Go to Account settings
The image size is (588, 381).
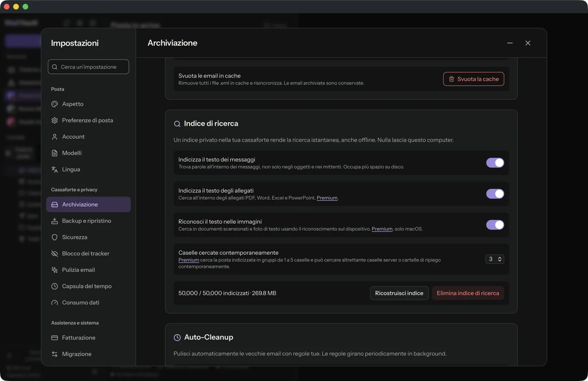89,137
